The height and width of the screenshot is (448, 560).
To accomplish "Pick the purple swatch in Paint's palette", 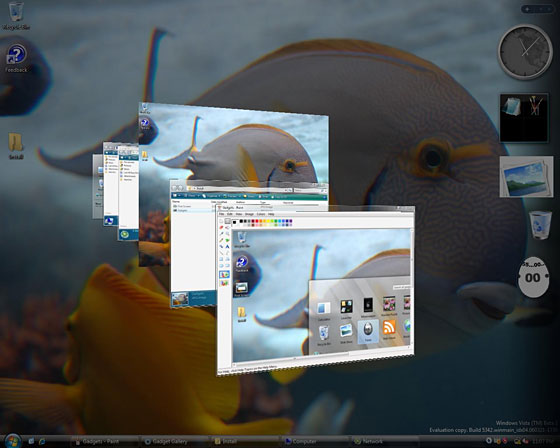I will [291, 221].
